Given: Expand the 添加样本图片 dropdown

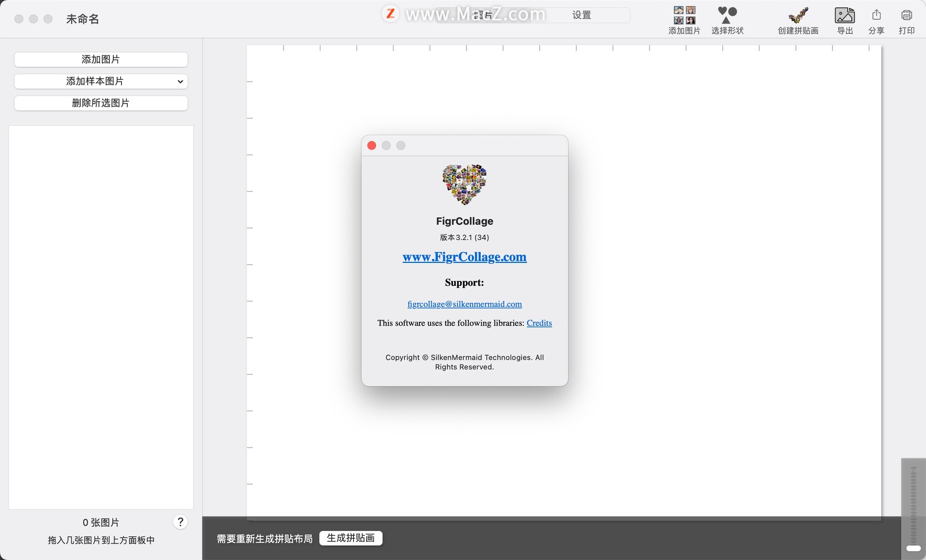Looking at the screenshot, I should point(101,81).
